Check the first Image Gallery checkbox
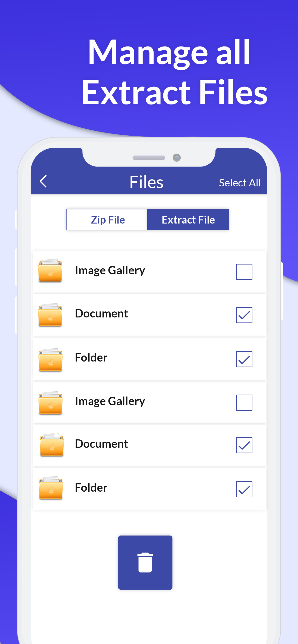 click(x=244, y=272)
